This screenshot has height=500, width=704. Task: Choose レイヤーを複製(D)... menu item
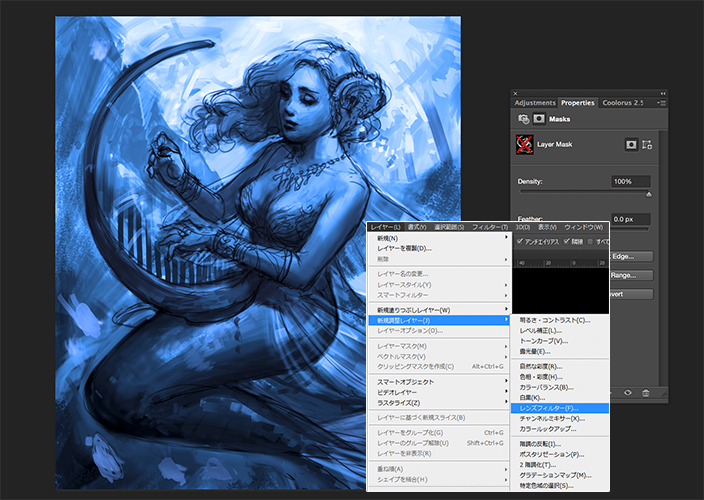pyautogui.click(x=440, y=248)
